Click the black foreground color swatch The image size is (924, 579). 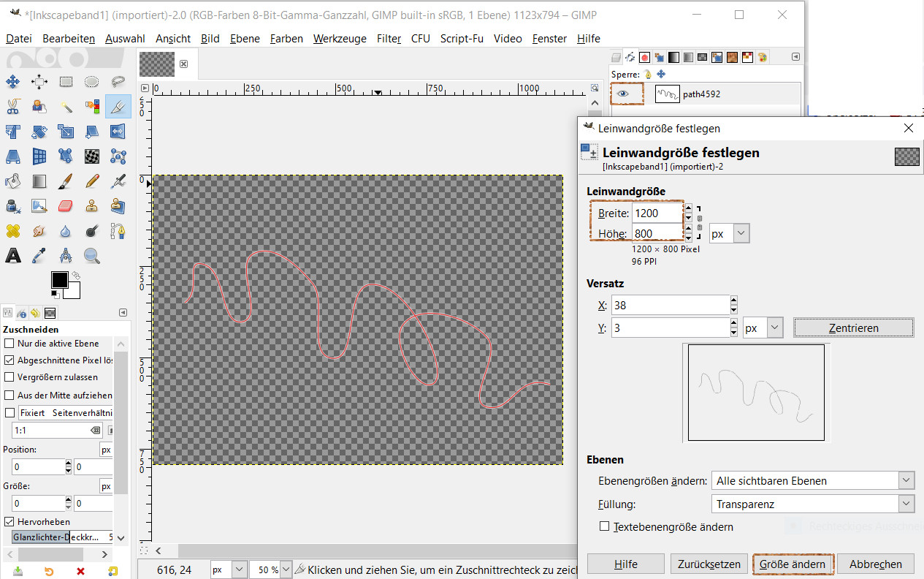pos(59,280)
